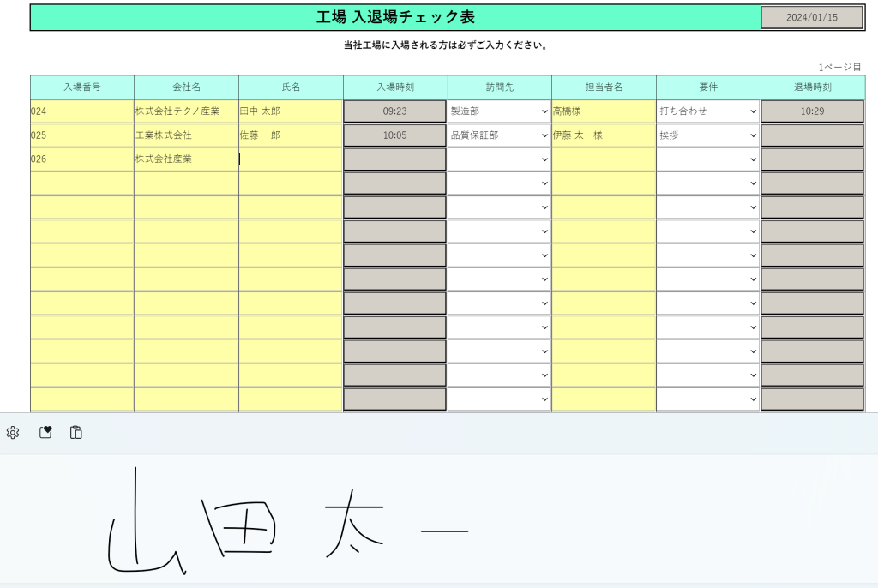Open clipboard icon in handwriting toolbar

tap(76, 433)
